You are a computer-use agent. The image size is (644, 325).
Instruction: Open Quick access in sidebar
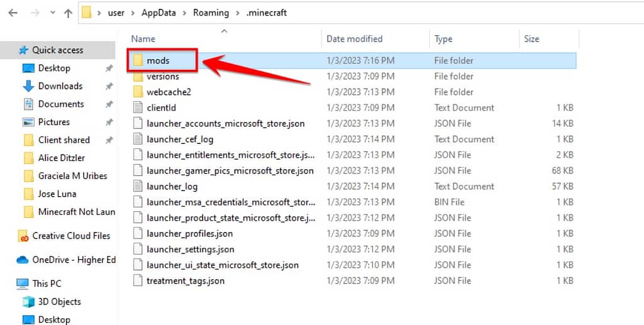pos(57,50)
